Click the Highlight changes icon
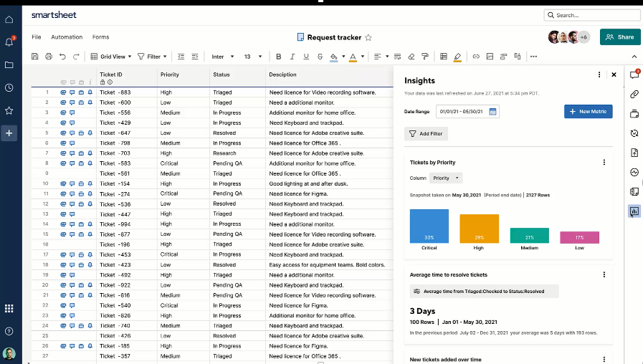This screenshot has width=643, height=364. (x=457, y=57)
